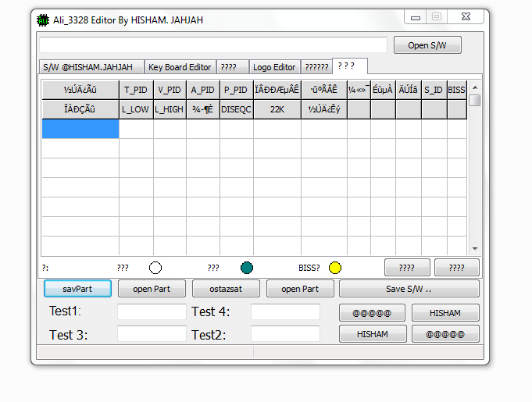Click the upper-left @@@@@ button
532x402 pixels.
pyautogui.click(x=372, y=313)
